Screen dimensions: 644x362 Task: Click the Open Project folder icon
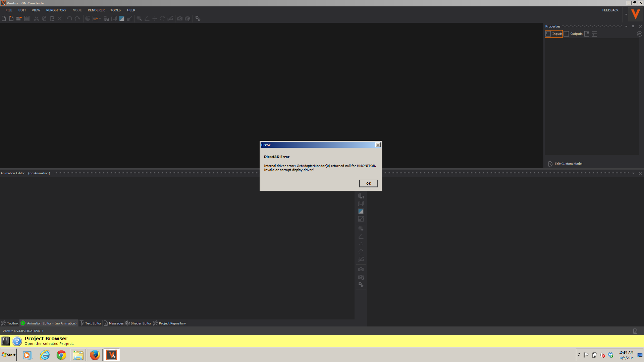click(x=19, y=18)
